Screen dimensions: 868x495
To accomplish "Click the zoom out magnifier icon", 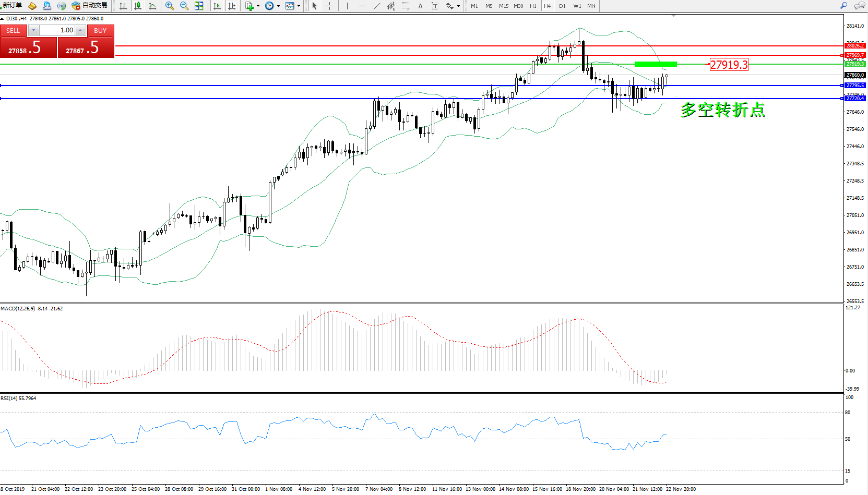I will pyautogui.click(x=184, y=6).
